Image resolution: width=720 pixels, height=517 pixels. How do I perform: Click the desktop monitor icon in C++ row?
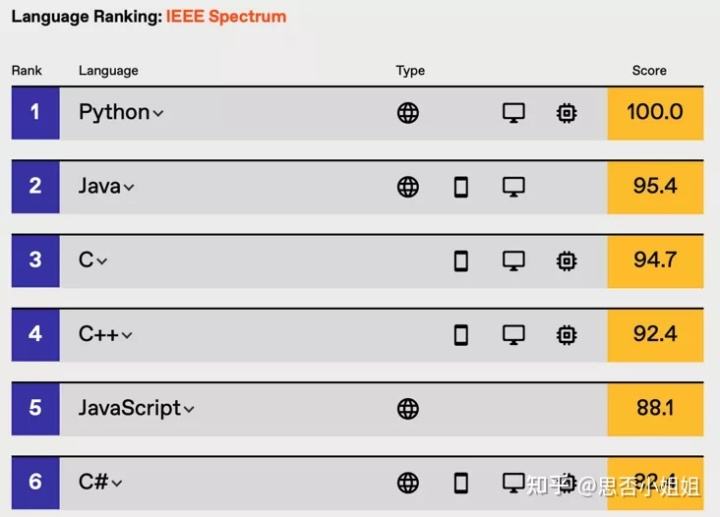(514, 335)
